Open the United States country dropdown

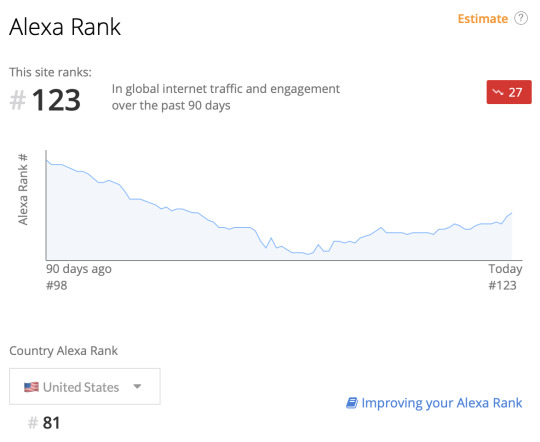pos(85,386)
